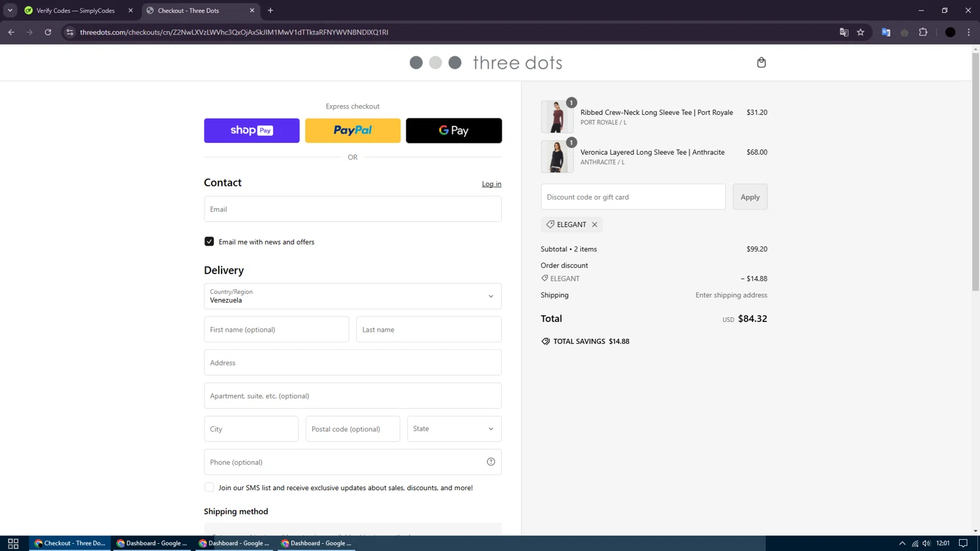Viewport: 980px width, 551px height.
Task: Open the third Dashboard Google taskbar window
Action: 316,543
